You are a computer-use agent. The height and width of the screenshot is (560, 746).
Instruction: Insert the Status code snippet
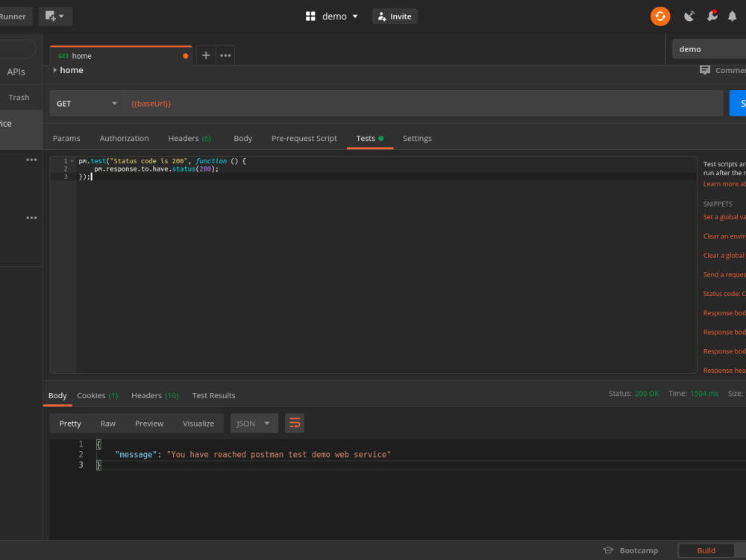pos(724,293)
